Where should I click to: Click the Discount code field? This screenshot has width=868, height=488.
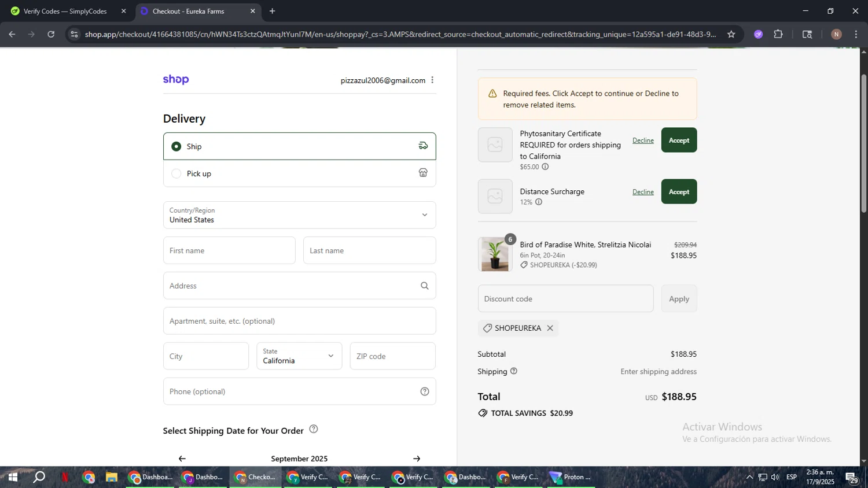tap(565, 298)
